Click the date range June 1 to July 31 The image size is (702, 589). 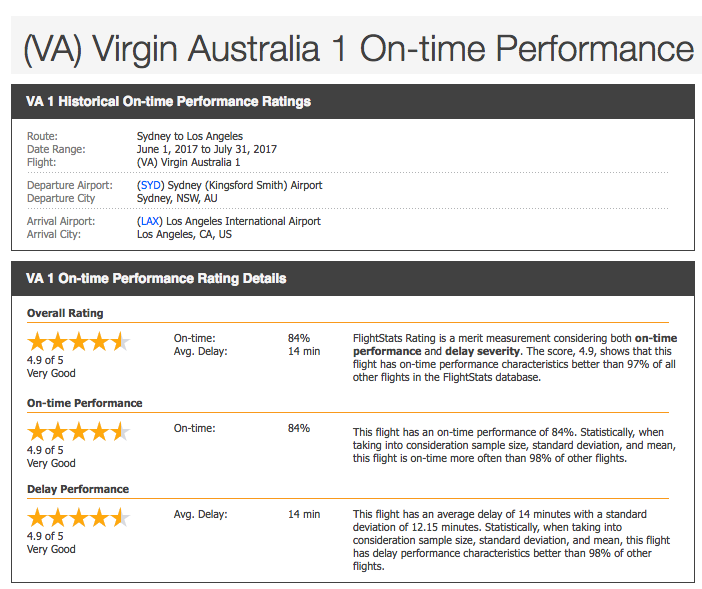pyautogui.click(x=207, y=149)
